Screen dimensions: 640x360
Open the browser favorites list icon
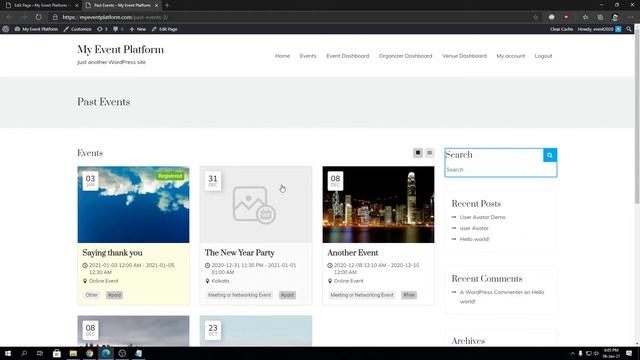(585, 17)
